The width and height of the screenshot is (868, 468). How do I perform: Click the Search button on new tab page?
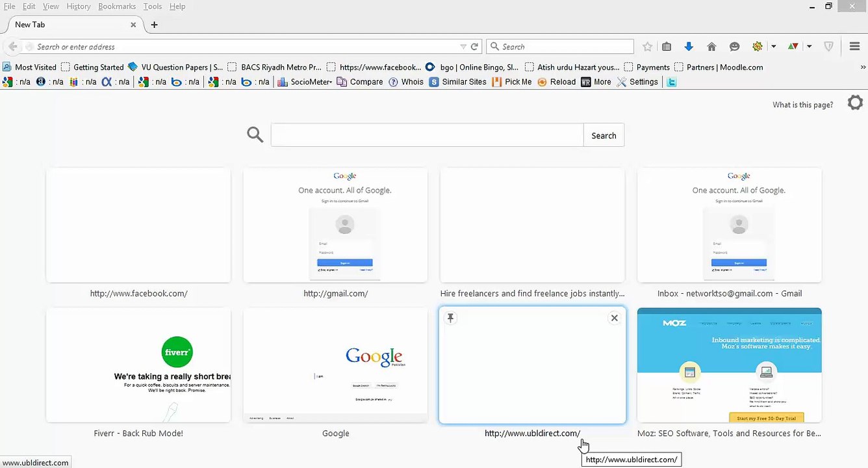click(604, 135)
